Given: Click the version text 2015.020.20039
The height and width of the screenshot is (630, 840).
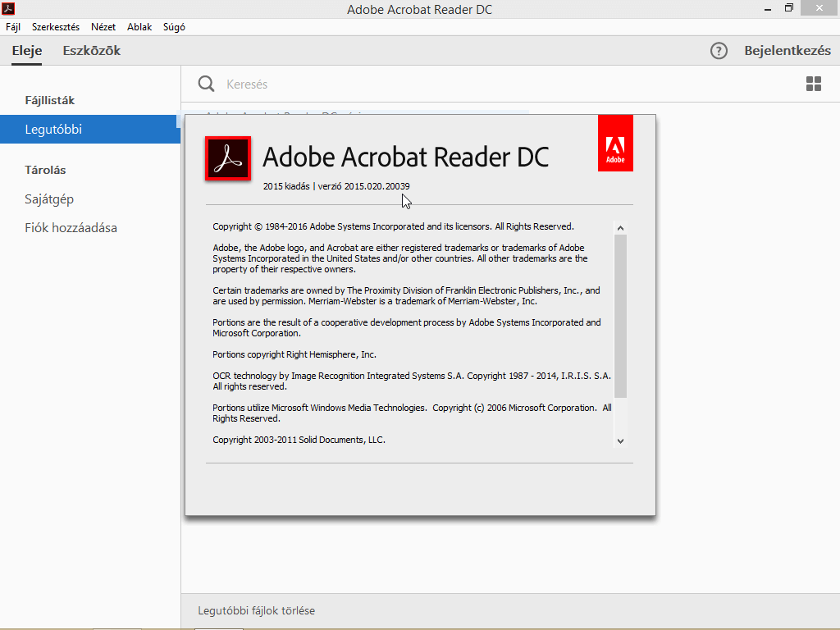Looking at the screenshot, I should [377, 186].
